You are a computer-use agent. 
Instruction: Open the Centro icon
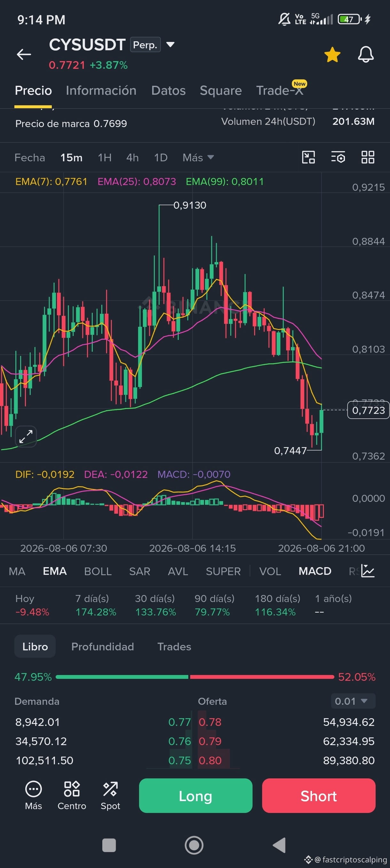point(72,795)
